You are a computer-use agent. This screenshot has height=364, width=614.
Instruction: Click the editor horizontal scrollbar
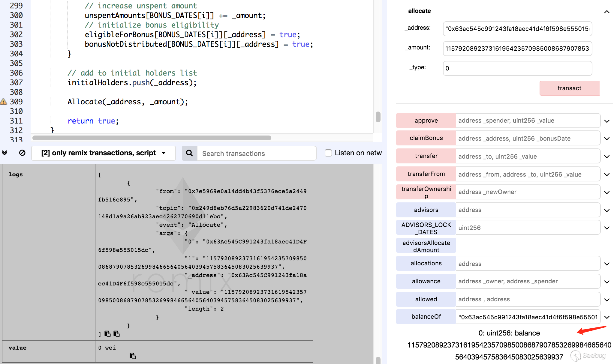coord(152,138)
